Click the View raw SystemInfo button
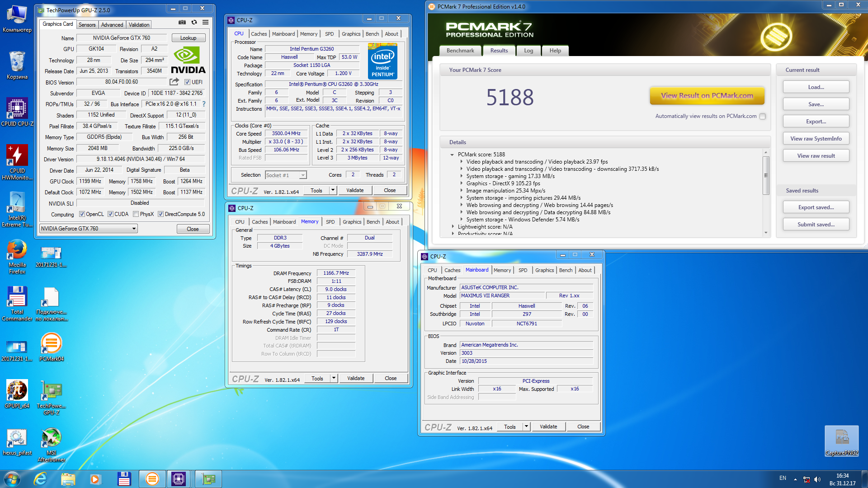The width and height of the screenshot is (868, 488). [816, 139]
